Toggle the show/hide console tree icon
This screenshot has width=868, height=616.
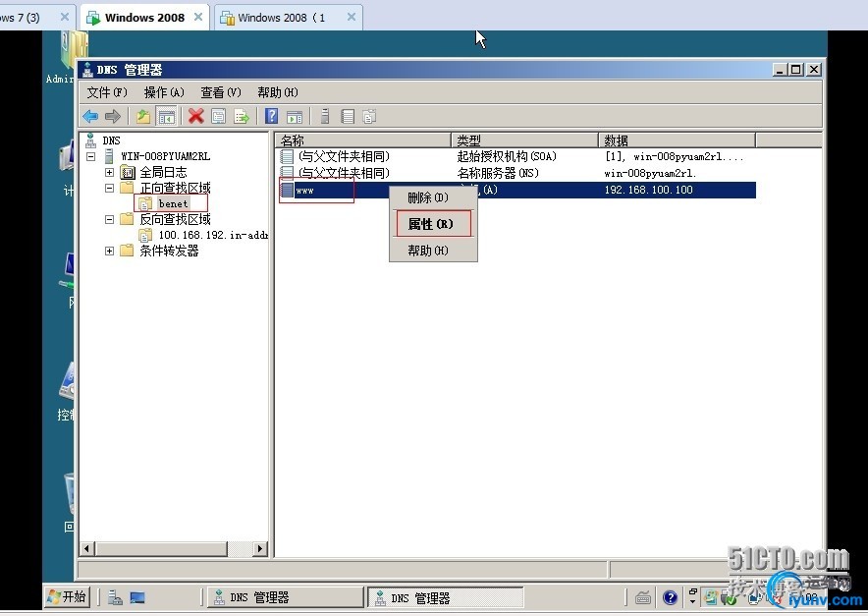(x=167, y=116)
